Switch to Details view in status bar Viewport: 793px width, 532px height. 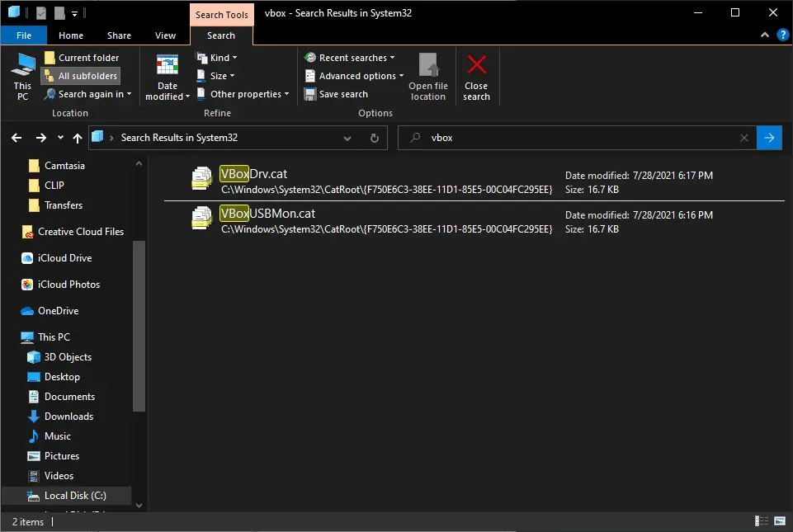(761, 521)
